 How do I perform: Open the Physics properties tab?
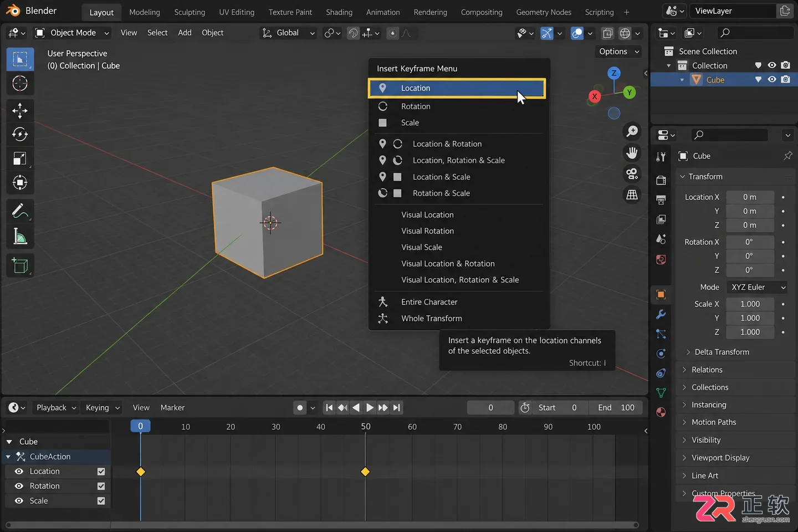[661, 354]
